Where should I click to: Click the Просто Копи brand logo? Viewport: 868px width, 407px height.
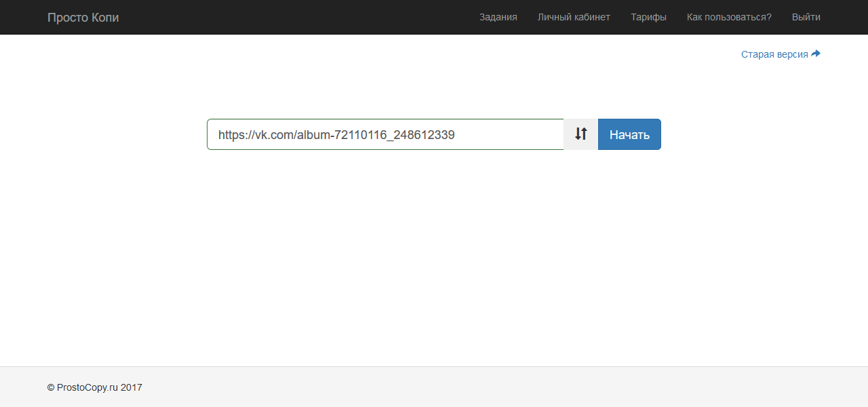point(83,17)
